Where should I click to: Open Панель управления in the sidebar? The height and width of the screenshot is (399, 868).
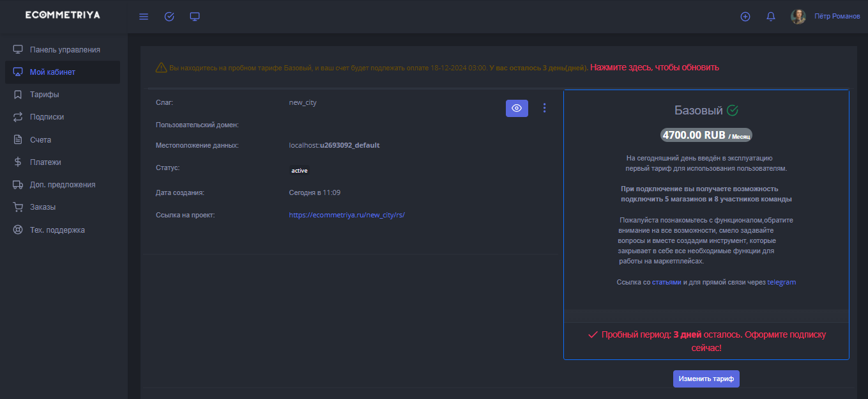65,50
